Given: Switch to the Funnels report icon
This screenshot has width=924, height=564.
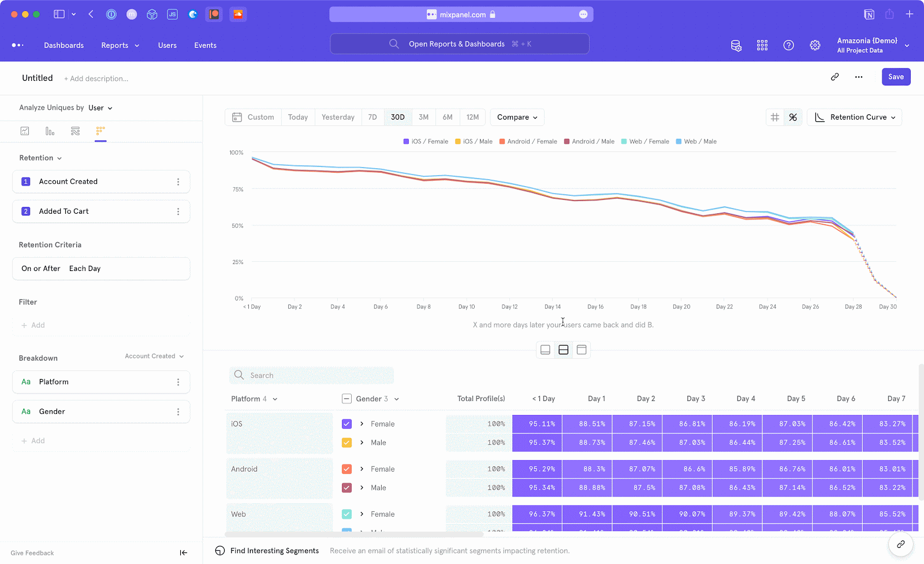Looking at the screenshot, I should tap(50, 131).
